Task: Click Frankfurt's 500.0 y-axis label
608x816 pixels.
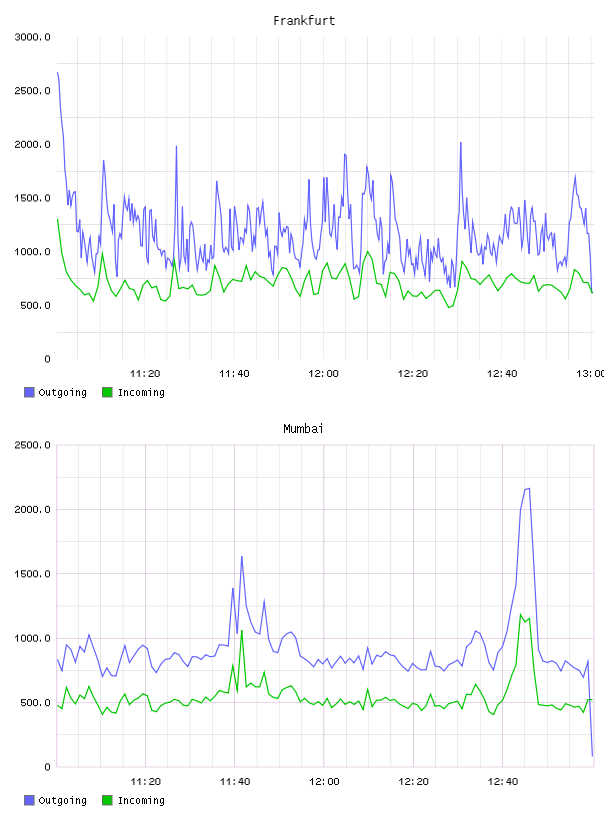Action: point(35,305)
